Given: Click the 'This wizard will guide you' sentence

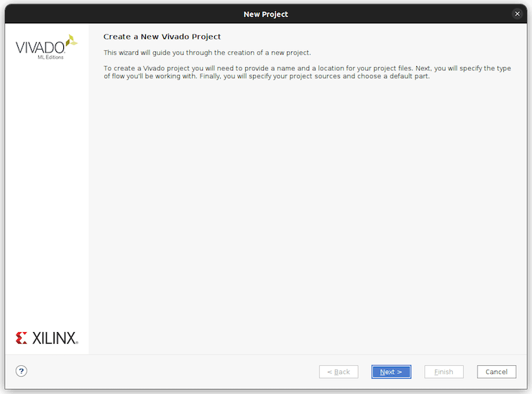Looking at the screenshot, I should pyautogui.click(x=207, y=52).
